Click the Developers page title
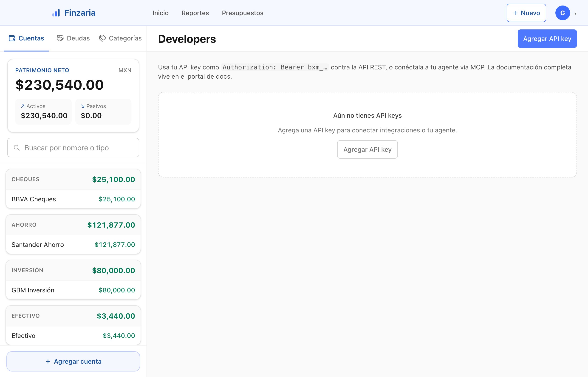Viewport: 588px width, 377px height. (187, 39)
